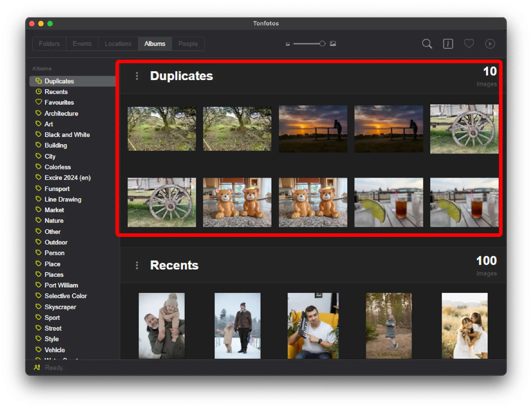Screen dimensions: 532x409
Task: Switch to the People tab
Action: [x=188, y=44]
